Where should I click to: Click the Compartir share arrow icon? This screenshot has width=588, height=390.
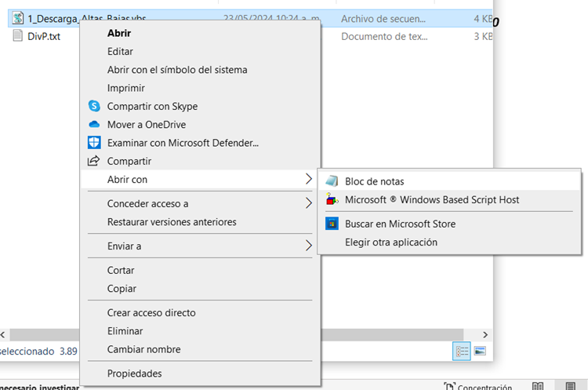[x=94, y=161]
